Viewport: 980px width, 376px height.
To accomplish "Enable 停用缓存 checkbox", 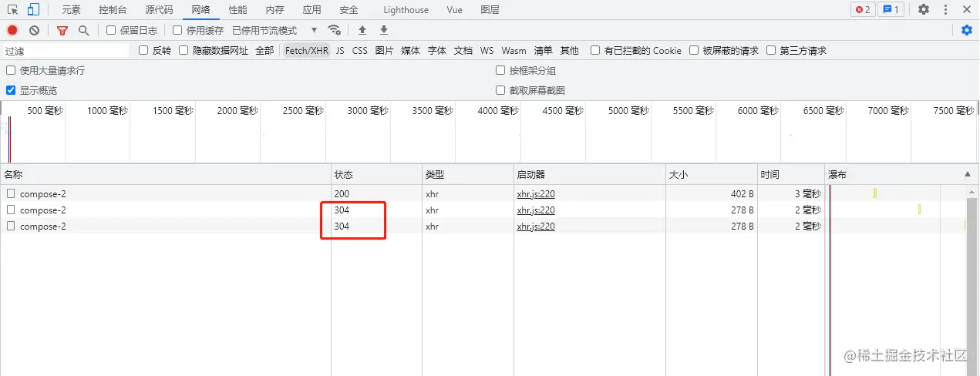I will click(177, 30).
